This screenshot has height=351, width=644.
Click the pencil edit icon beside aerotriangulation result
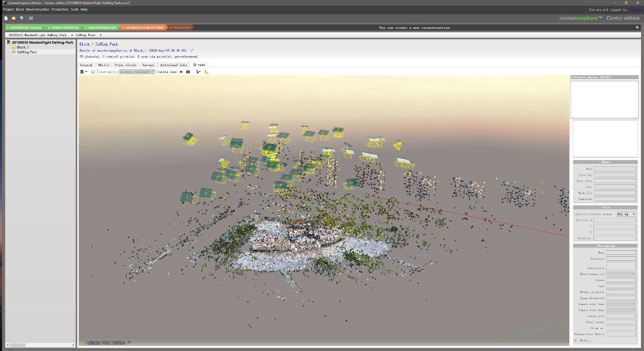(192, 50)
